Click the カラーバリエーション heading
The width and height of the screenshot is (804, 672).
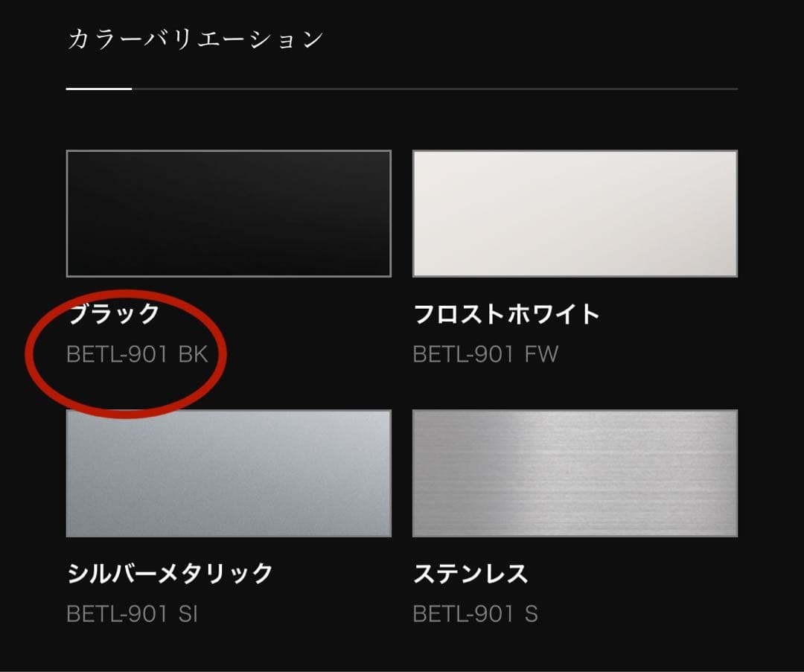pos(195,39)
